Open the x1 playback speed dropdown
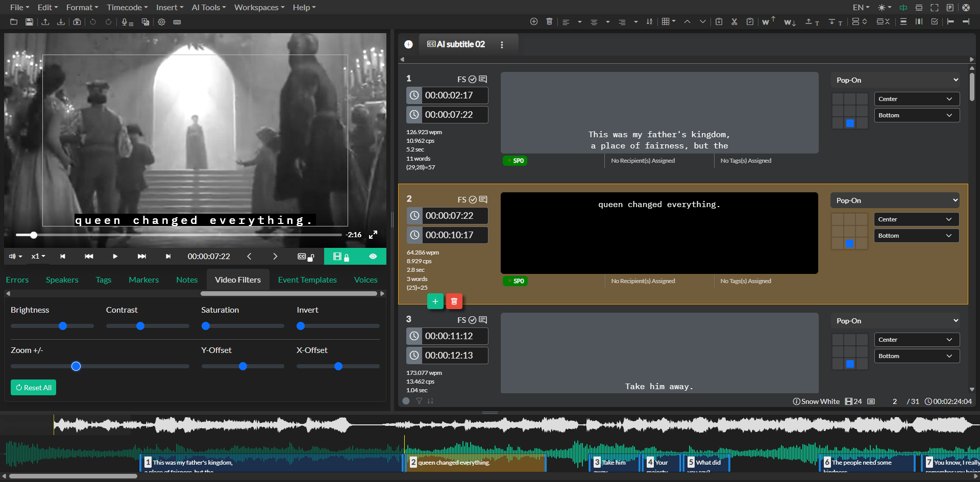980x482 pixels. click(x=38, y=257)
